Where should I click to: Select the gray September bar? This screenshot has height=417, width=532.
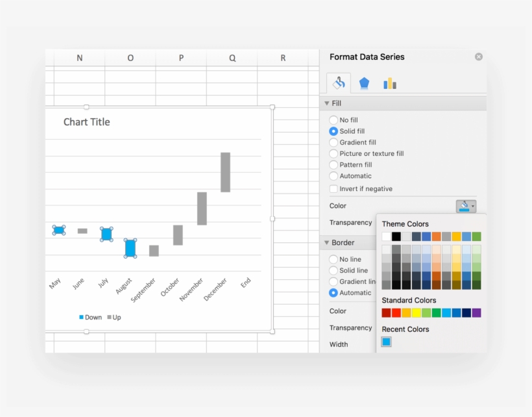point(154,251)
